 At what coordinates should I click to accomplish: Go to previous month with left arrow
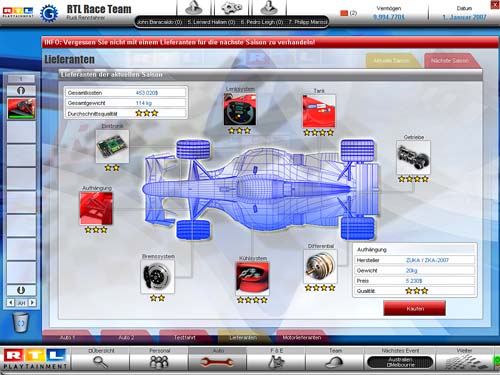pyautogui.click(x=11, y=303)
